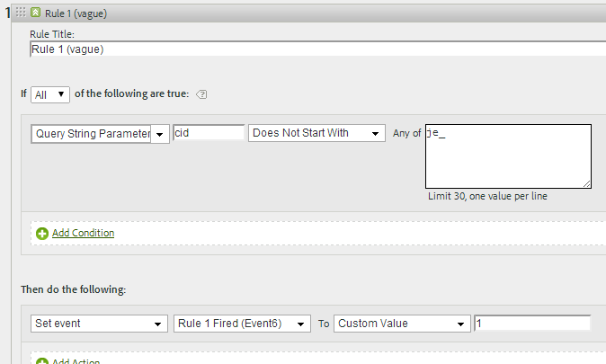Click the Add Action link
The width and height of the screenshot is (606, 364).
pyautogui.click(x=76, y=360)
